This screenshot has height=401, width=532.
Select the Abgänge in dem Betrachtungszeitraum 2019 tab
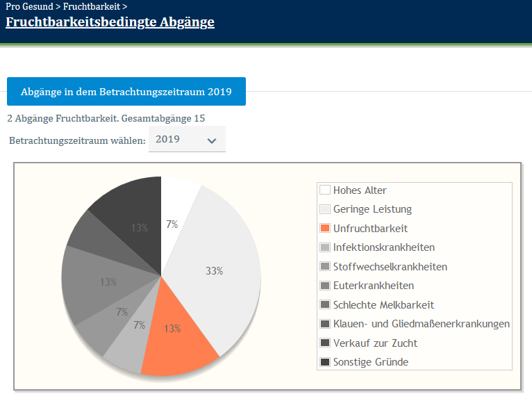pyautogui.click(x=126, y=92)
